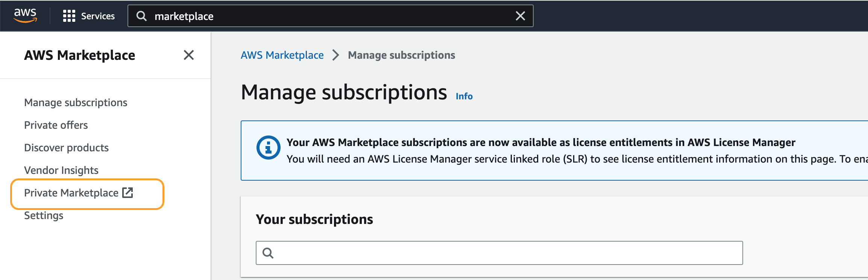The image size is (868, 280).
Task: Click the Your subscriptions heading
Action: (314, 219)
